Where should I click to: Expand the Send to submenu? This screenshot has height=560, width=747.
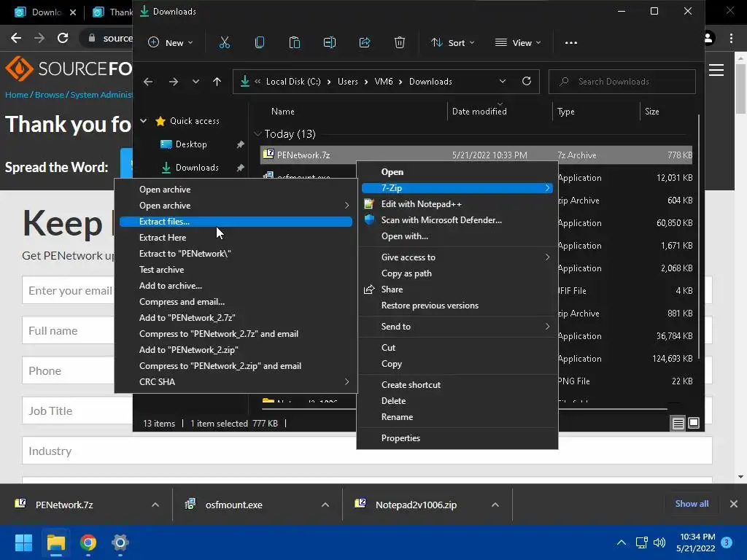(457, 327)
